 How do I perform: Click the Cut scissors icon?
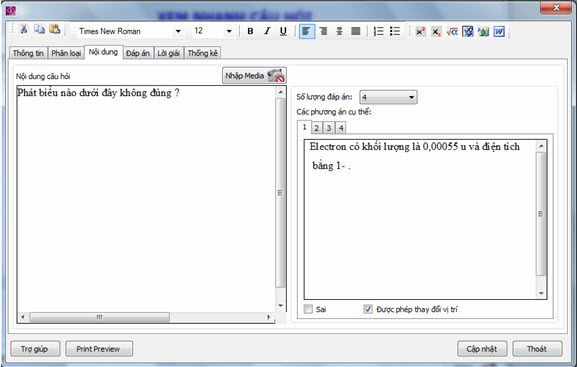(24, 29)
